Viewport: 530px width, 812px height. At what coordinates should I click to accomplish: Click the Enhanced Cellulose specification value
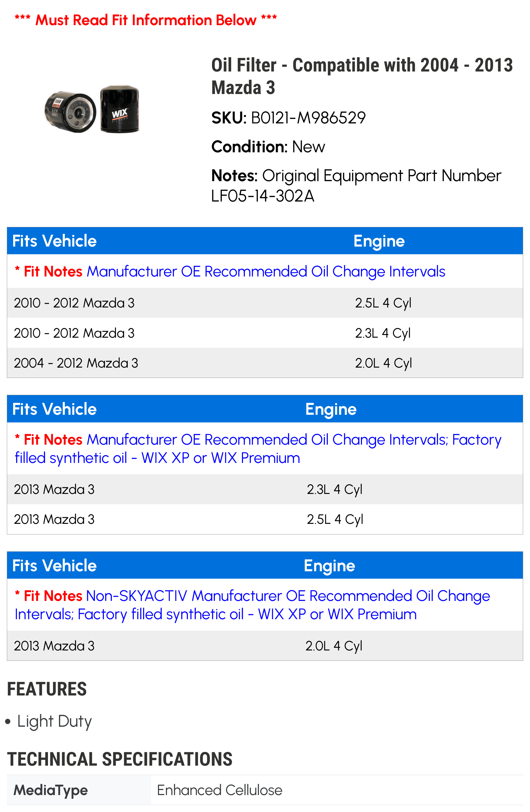pos(219,790)
